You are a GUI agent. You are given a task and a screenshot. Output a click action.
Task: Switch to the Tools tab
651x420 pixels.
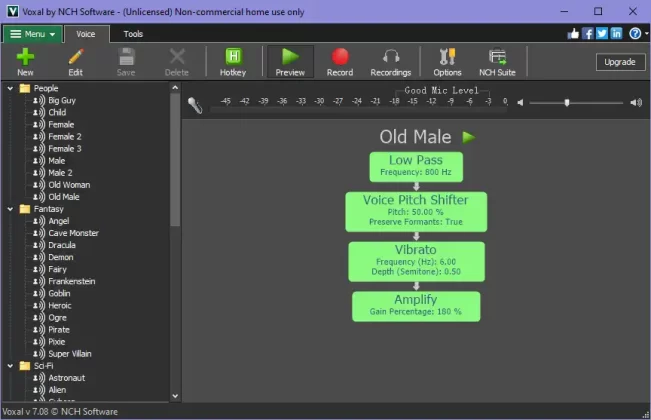tap(133, 34)
